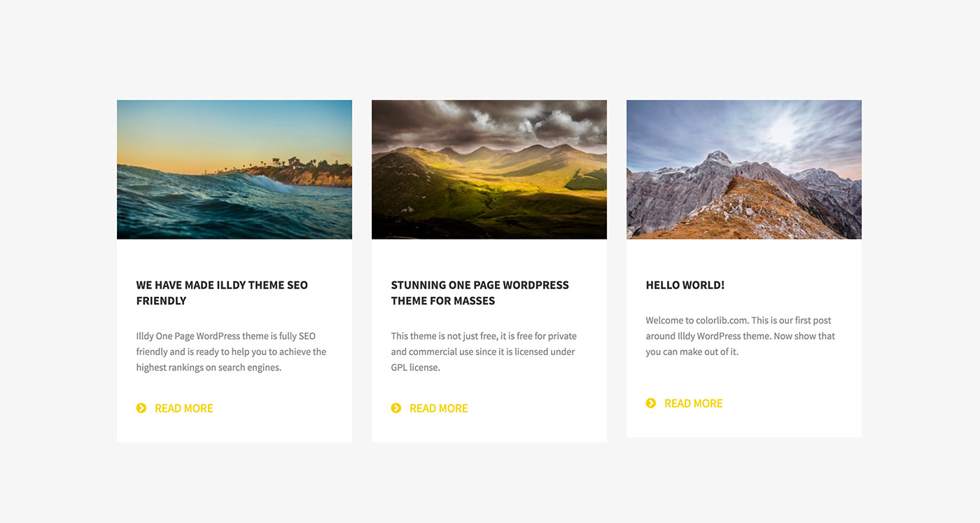Click the title 'We Have Made Illdy Theme SEO Friendly'

pos(222,293)
